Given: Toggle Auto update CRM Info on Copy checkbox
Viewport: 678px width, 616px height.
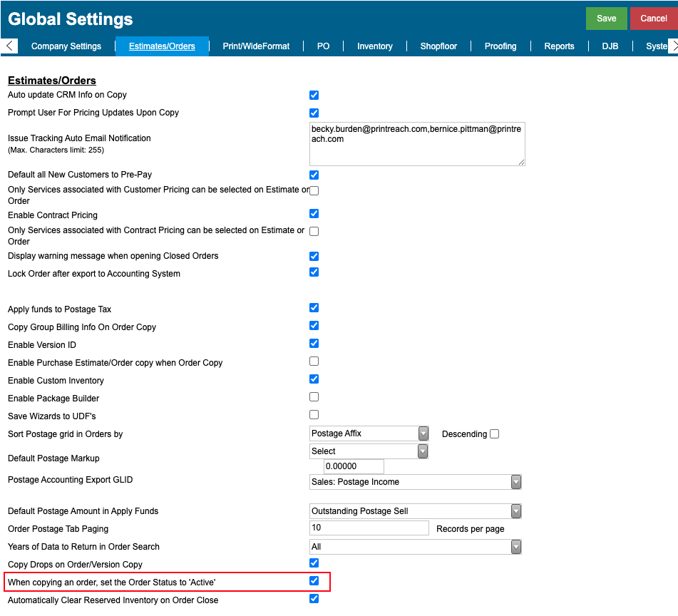Looking at the screenshot, I should tap(314, 95).
